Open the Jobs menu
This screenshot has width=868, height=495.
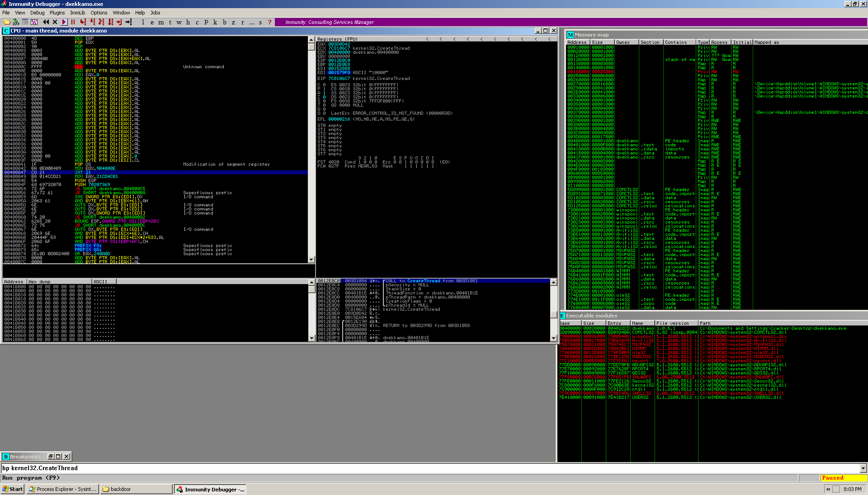click(x=155, y=13)
